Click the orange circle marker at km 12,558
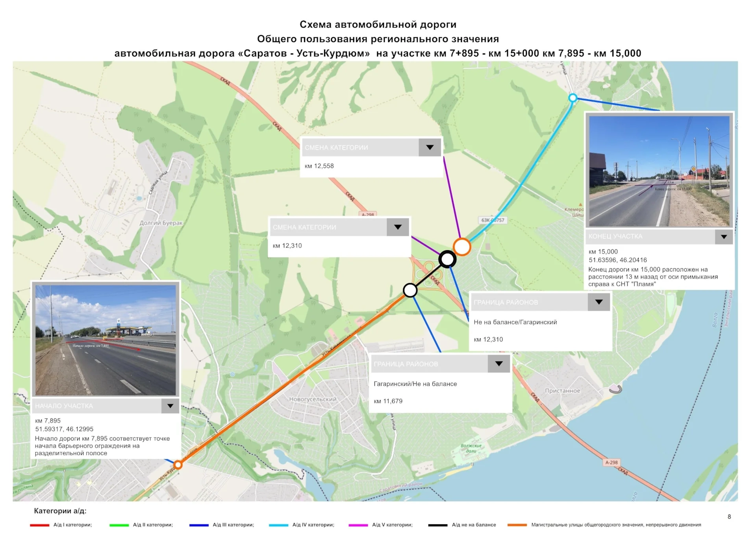Image resolution: width=756 pixels, height=535 pixels. [462, 247]
